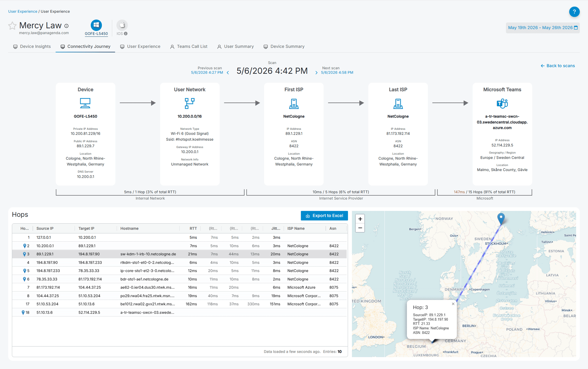Viewport: 588px width, 369px height.
Task: Zoom out on the map
Action: 360,228
